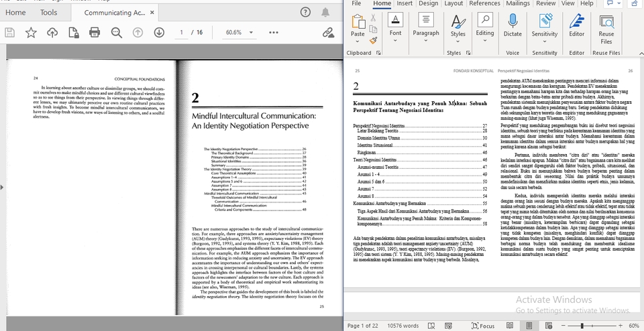Open Acrobat help question mark

305,12
